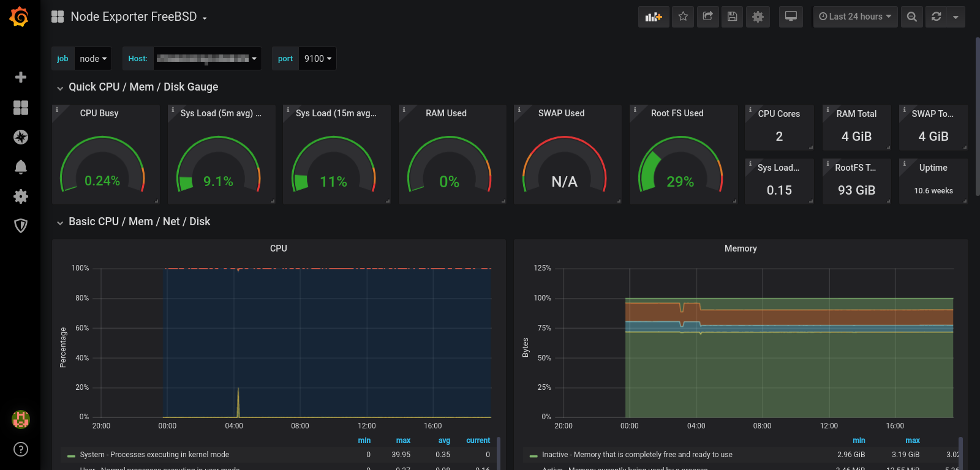
Task: Click the CPU legend scrollbar
Action: tap(498, 453)
